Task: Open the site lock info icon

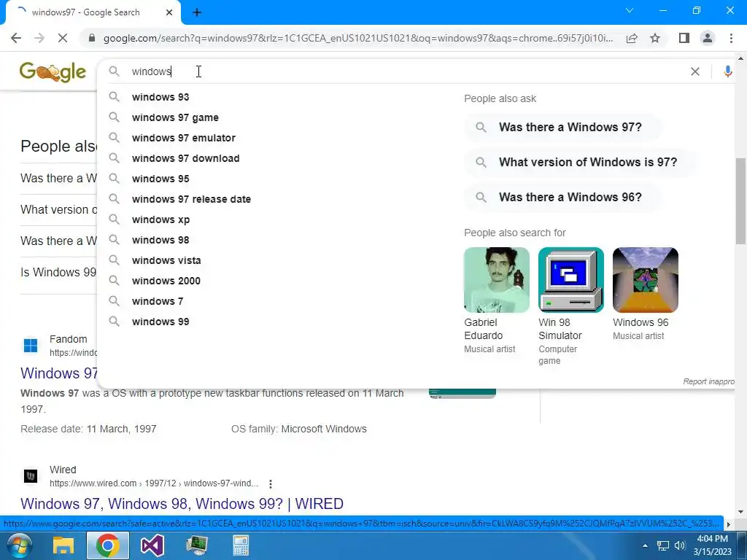Action: click(92, 38)
